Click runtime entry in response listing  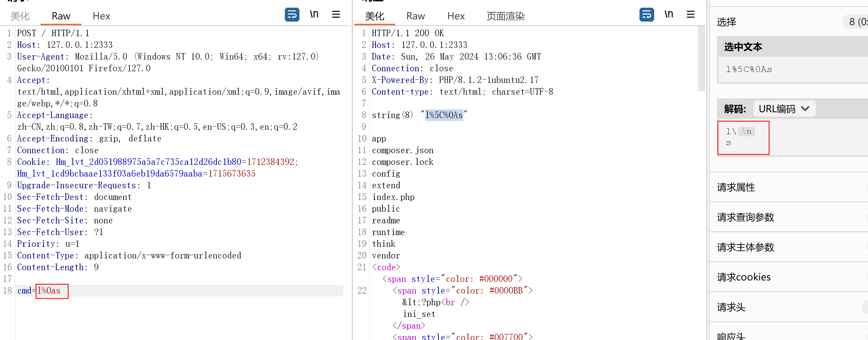[388, 232]
